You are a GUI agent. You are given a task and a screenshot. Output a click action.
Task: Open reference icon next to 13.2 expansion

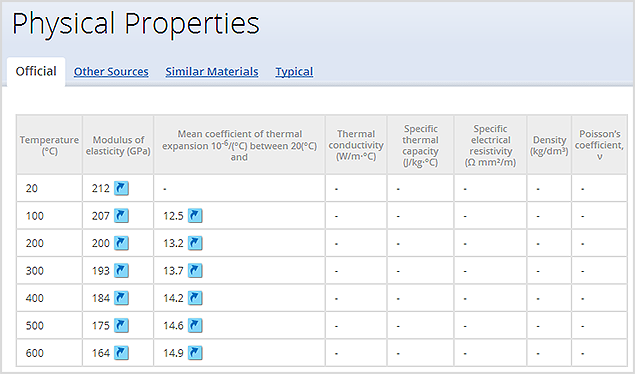(x=195, y=243)
